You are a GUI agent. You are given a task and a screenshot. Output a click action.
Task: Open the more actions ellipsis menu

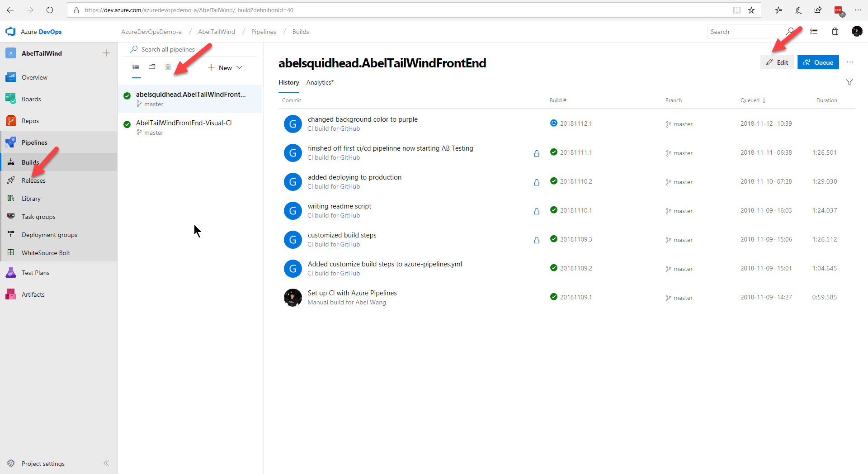pyautogui.click(x=850, y=62)
